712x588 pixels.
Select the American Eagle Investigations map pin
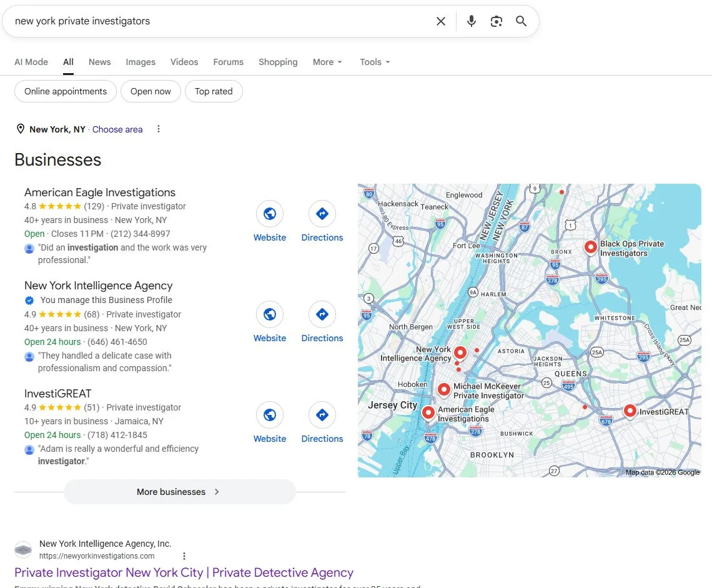428,412
